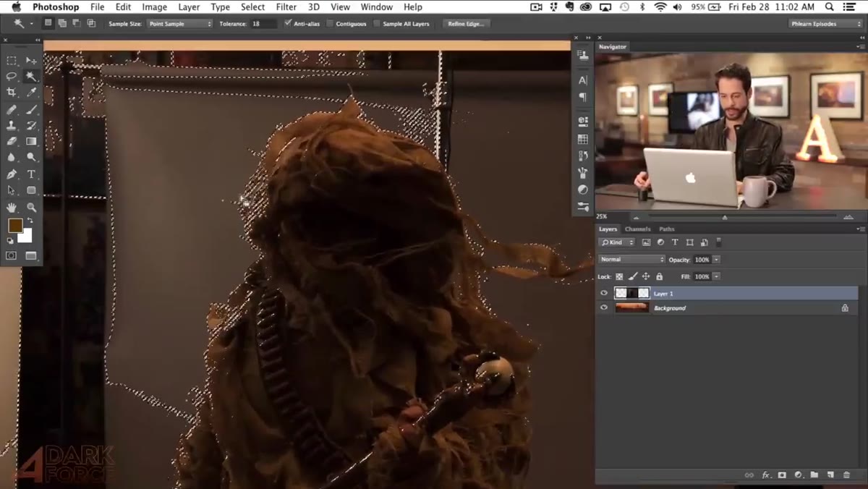Image resolution: width=868 pixels, height=489 pixels.
Task: Link layers icon in Layers panel
Action: [749, 475]
